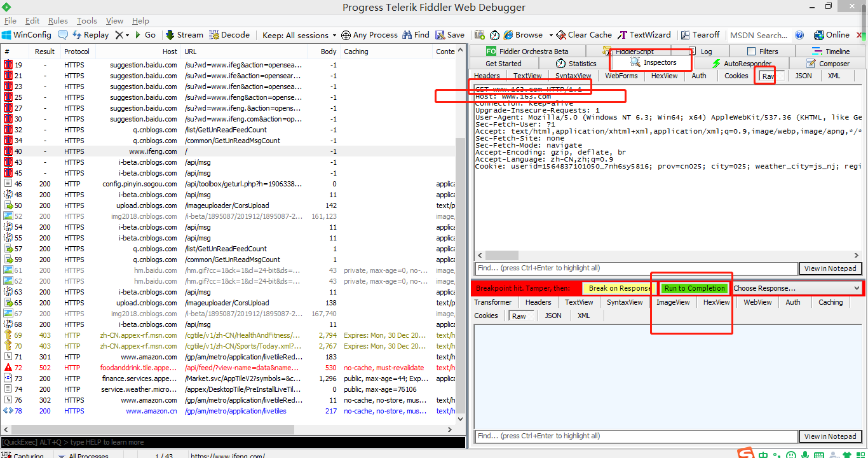Viewport: 868px width, 458px height.
Task: Open the Rules menu
Action: (58, 20)
